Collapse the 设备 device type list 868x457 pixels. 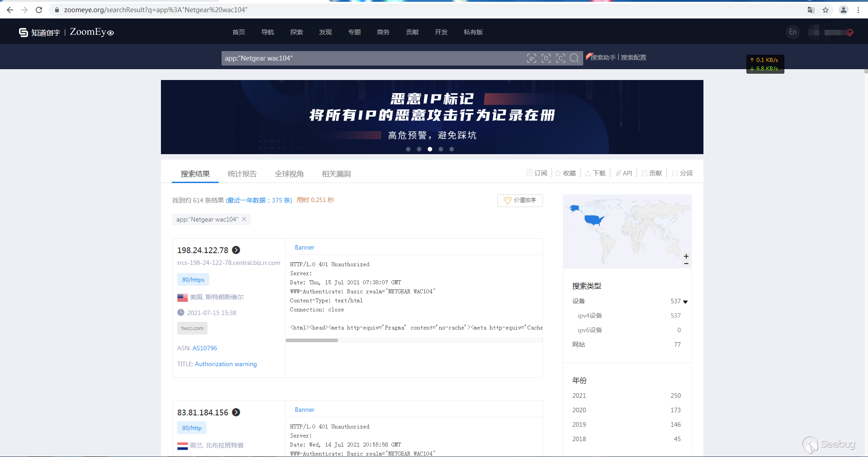coord(685,302)
